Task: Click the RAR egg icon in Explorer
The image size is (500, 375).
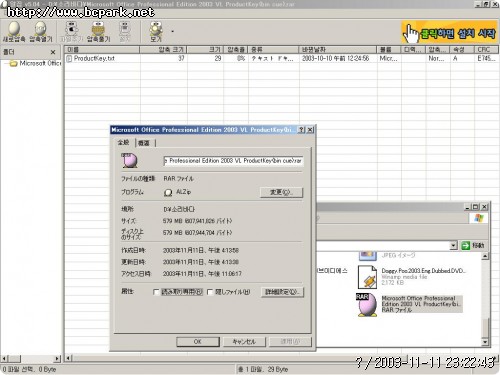Action: click(x=367, y=305)
